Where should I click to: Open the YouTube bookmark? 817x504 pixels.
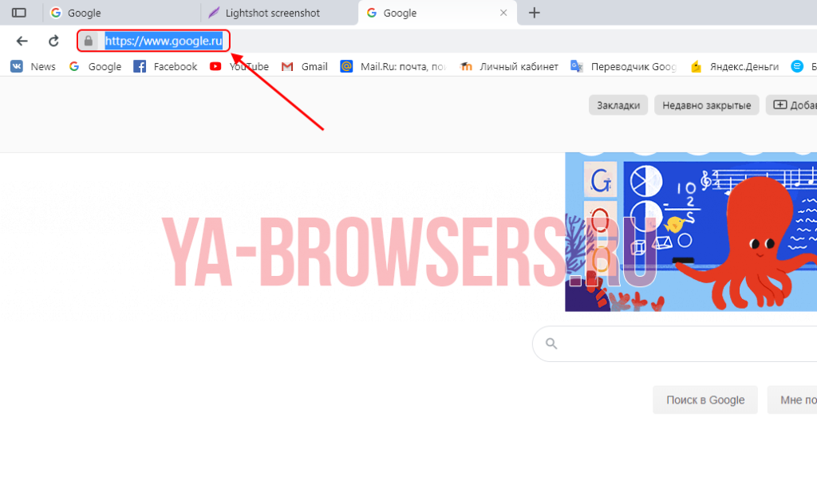[x=239, y=66]
